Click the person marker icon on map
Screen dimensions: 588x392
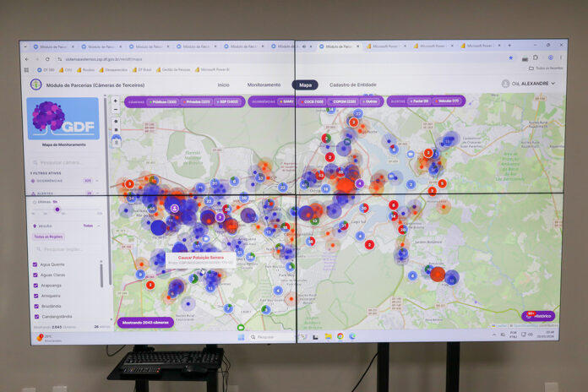coord(174,208)
